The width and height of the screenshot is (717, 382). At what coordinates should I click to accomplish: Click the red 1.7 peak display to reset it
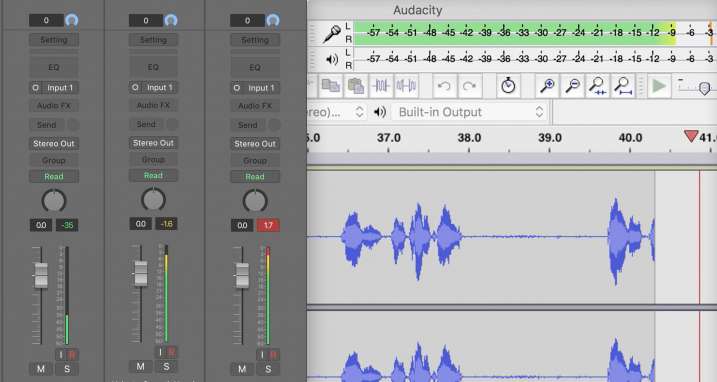268,225
